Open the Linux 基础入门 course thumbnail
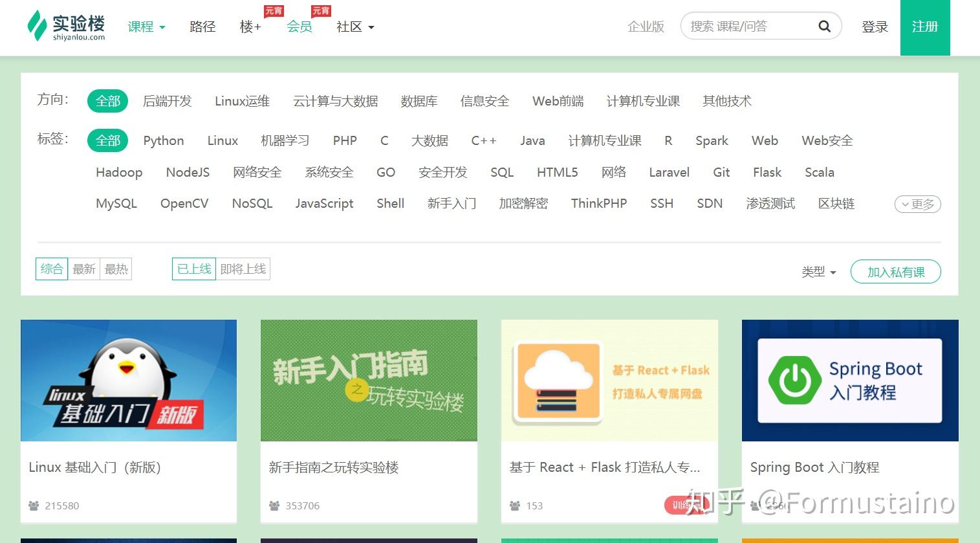This screenshot has height=543, width=980. tap(129, 381)
